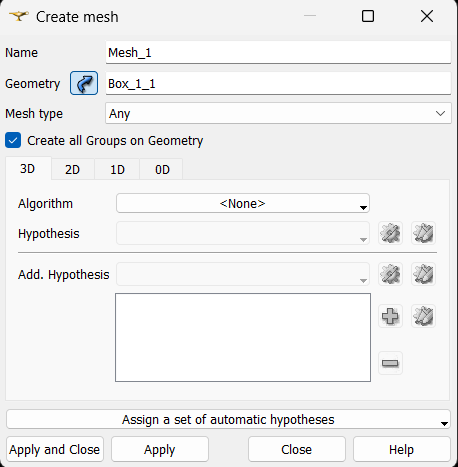Open Help for Create mesh dialog
Screen dimensions: 458x467
pyautogui.click(x=402, y=449)
